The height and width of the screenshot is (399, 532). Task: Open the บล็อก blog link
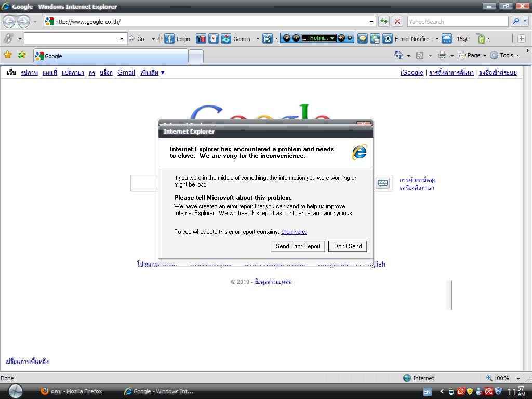(106, 73)
